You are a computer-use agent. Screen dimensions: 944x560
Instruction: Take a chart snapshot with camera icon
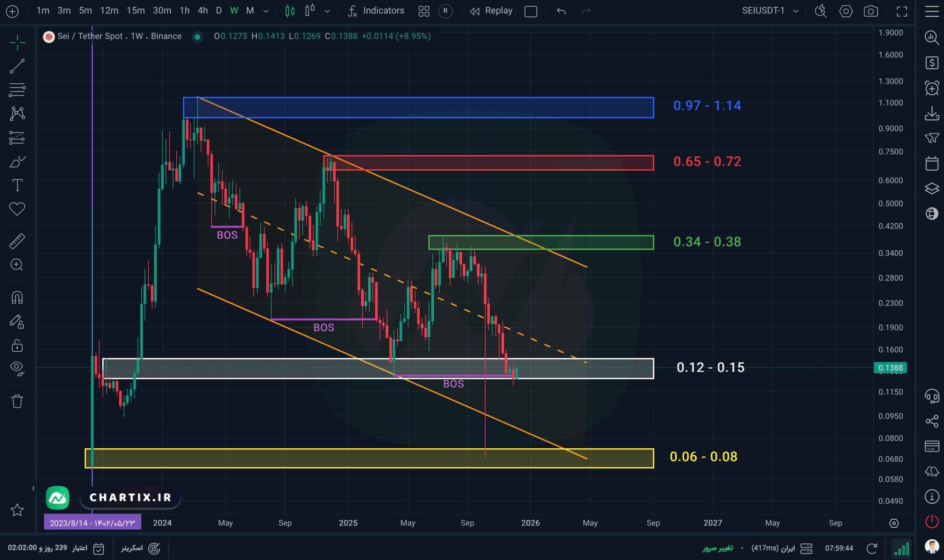[870, 11]
